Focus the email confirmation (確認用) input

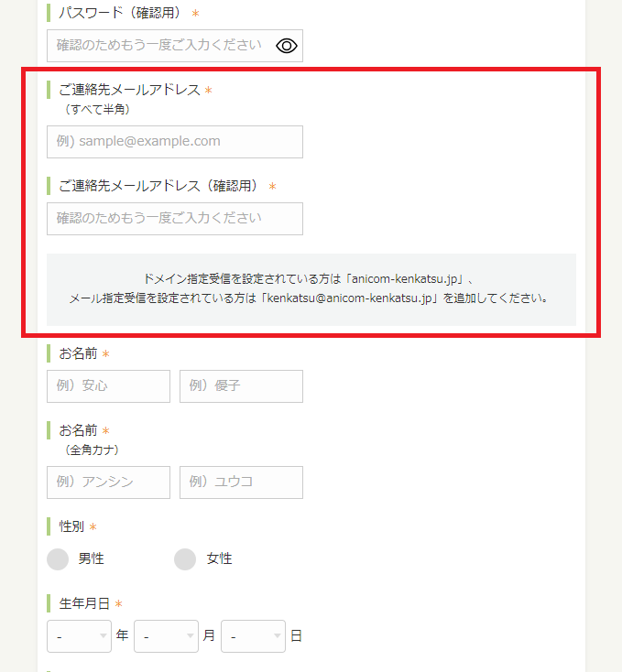click(175, 219)
